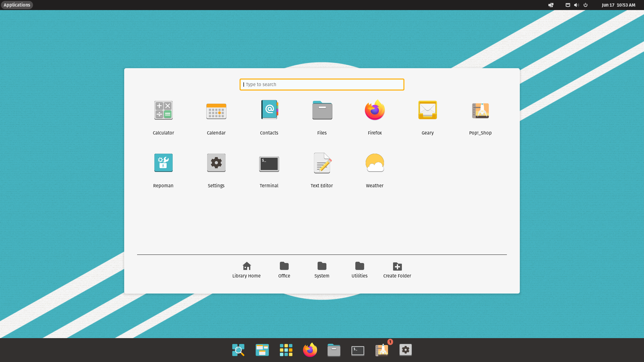Show workspaces from the dock
This screenshot has width=644, height=362.
262,350
